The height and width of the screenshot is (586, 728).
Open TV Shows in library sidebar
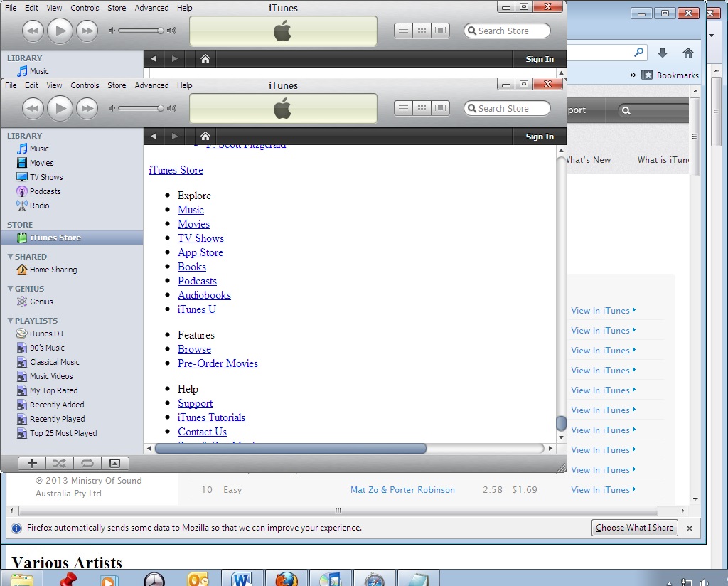[x=46, y=177]
